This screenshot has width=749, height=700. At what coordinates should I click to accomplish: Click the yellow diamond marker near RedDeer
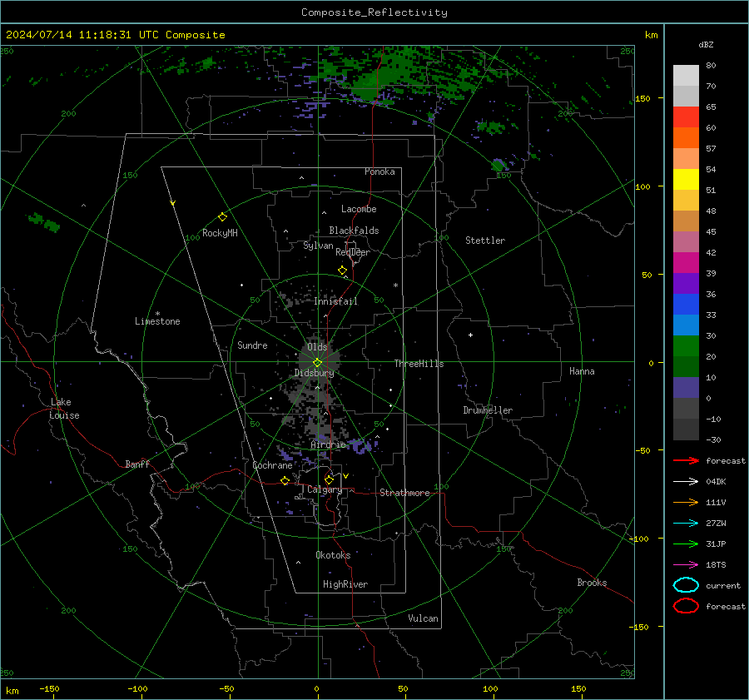342,271
